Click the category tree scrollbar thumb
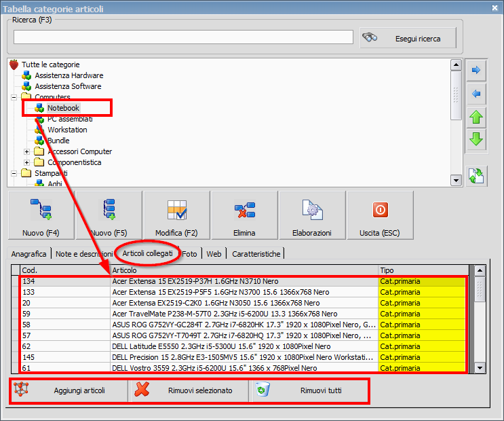 (x=456, y=95)
